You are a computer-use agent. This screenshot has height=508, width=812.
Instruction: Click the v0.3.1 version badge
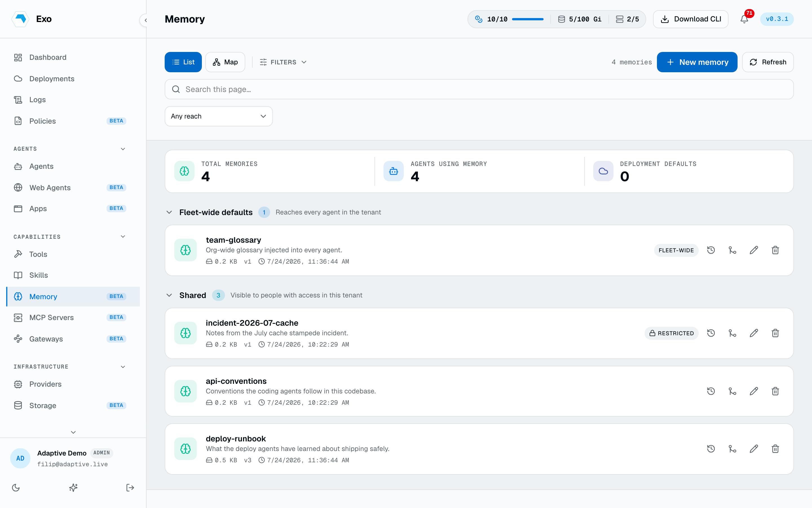coord(777,19)
